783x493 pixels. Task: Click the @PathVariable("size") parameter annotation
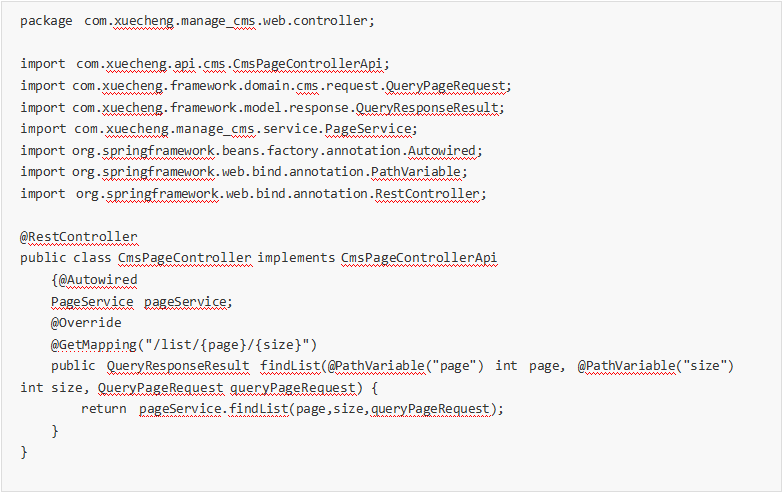pos(656,366)
